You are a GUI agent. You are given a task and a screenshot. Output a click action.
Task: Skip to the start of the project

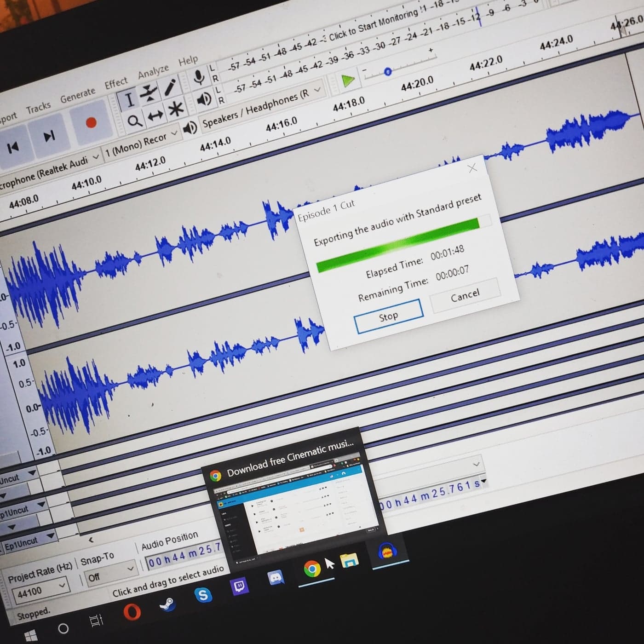(13, 147)
